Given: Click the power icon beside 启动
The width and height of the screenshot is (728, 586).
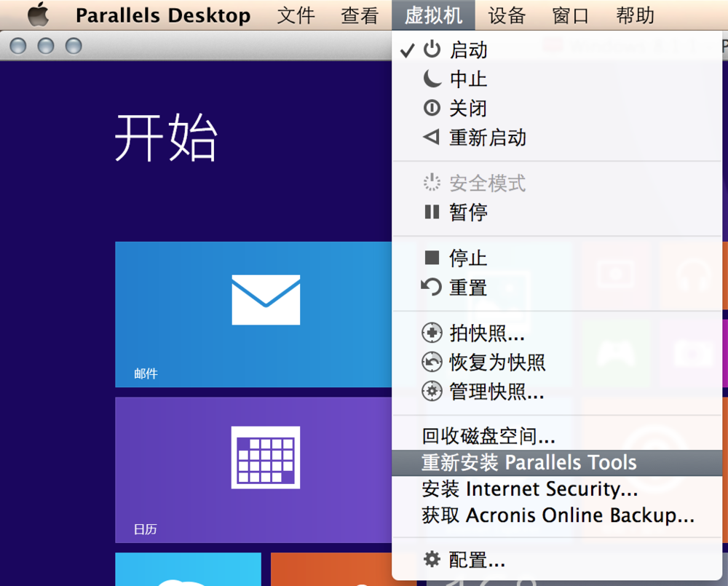Looking at the screenshot, I should tap(432, 50).
